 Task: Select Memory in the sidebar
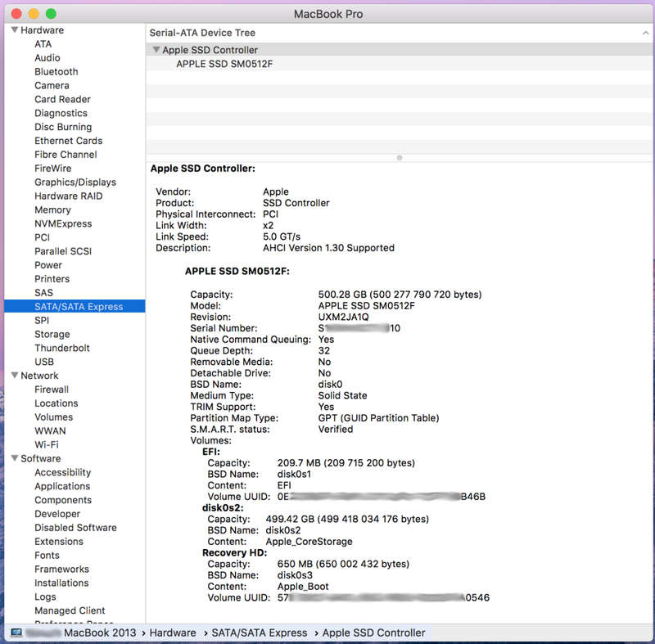coord(52,209)
